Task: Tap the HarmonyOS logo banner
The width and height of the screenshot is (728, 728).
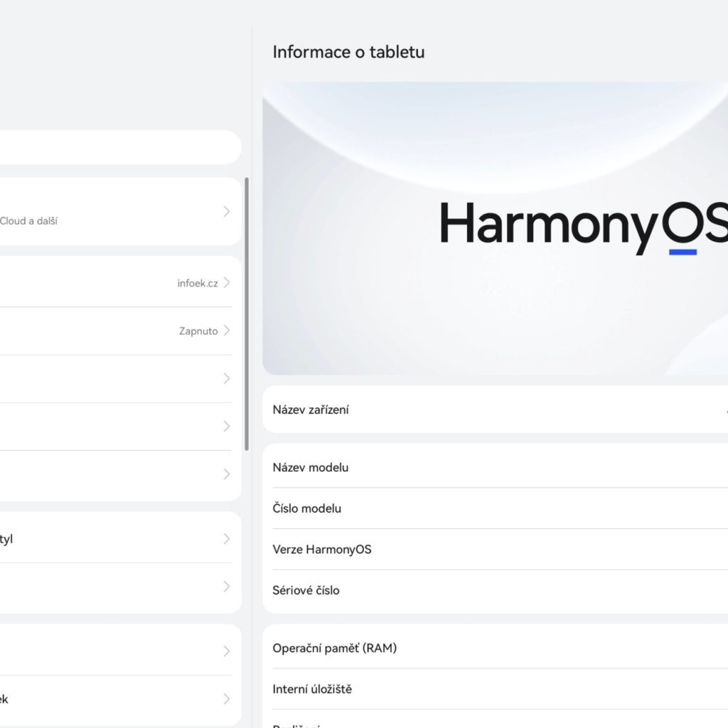Action: tap(496, 227)
